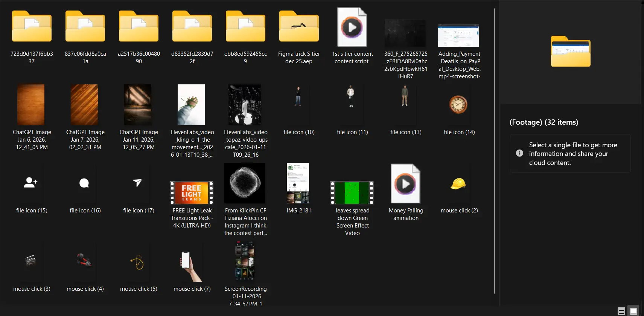Viewport: 644px width, 316px height.
Task: Click the vertical scrollbar of the file list
Action: (495, 151)
